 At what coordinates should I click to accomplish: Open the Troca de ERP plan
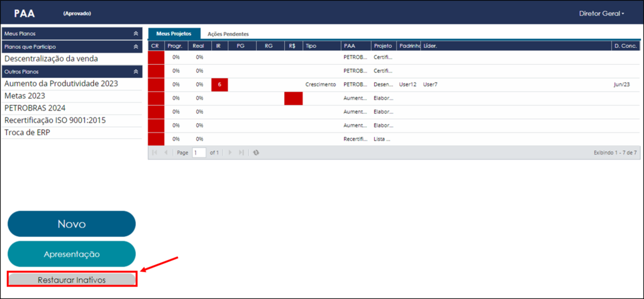point(28,133)
